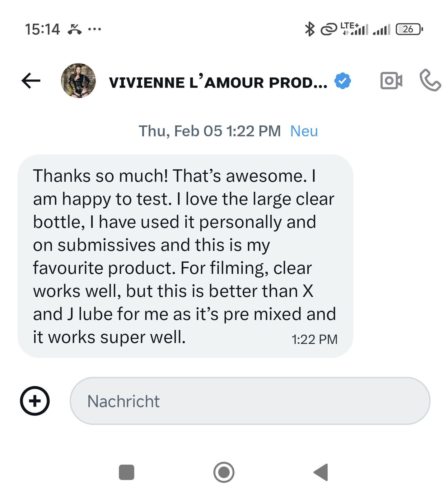Viewport: 448px width, 498px height.
Task: Tap the three dots in status bar
Action: pos(95,29)
